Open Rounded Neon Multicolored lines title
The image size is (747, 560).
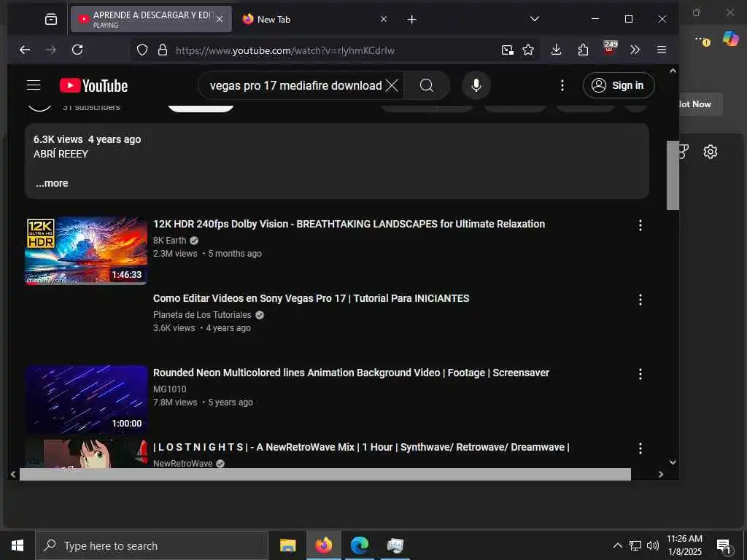click(351, 373)
